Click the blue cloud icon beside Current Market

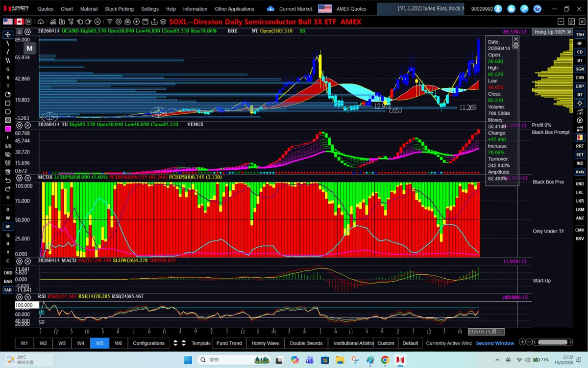[270, 9]
